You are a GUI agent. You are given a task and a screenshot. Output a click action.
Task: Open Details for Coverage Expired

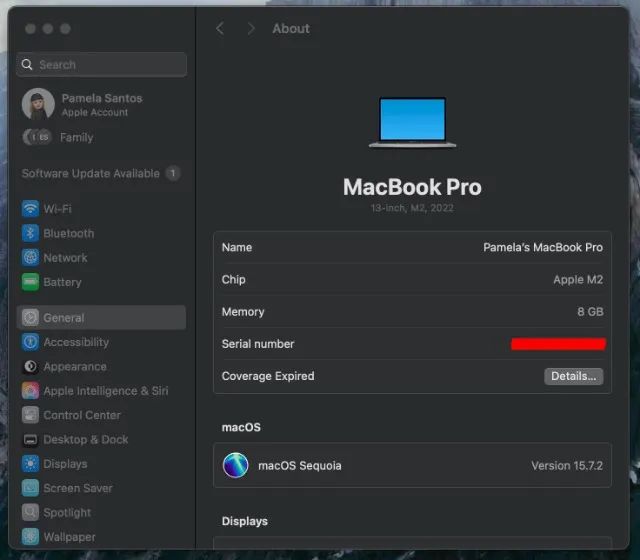[573, 376]
